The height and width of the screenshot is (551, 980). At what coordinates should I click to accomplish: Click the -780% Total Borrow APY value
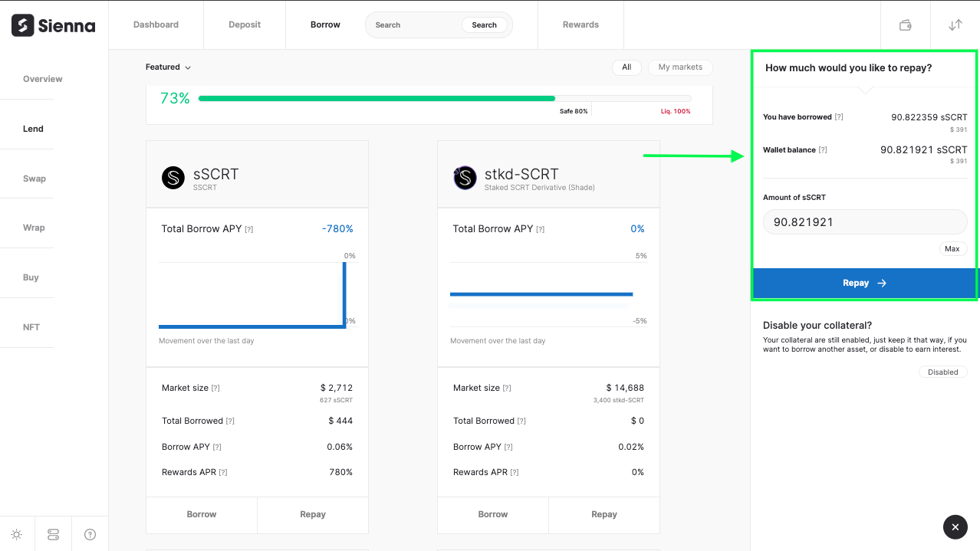coord(337,229)
